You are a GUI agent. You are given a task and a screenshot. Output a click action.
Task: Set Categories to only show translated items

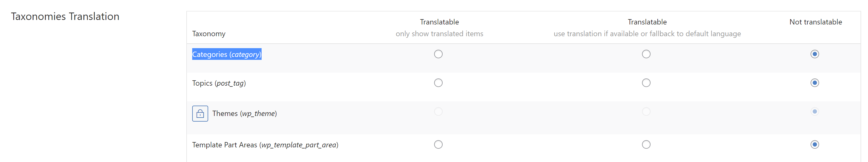coord(438,54)
